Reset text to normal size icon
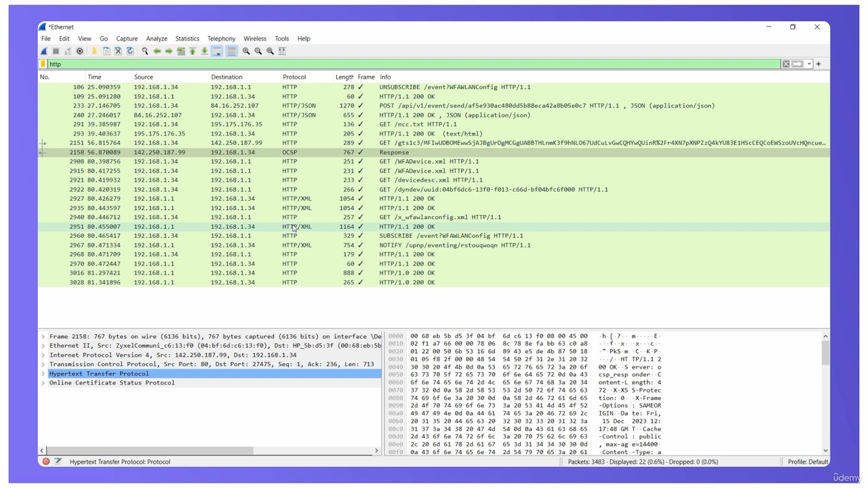This screenshot has width=868, height=488. click(271, 51)
